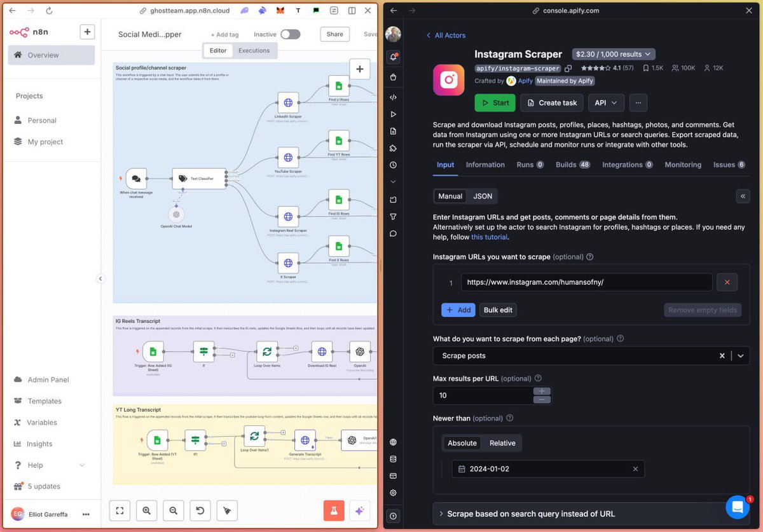Open the Generate Transcript node
This screenshot has width=763, height=532.
305,440
